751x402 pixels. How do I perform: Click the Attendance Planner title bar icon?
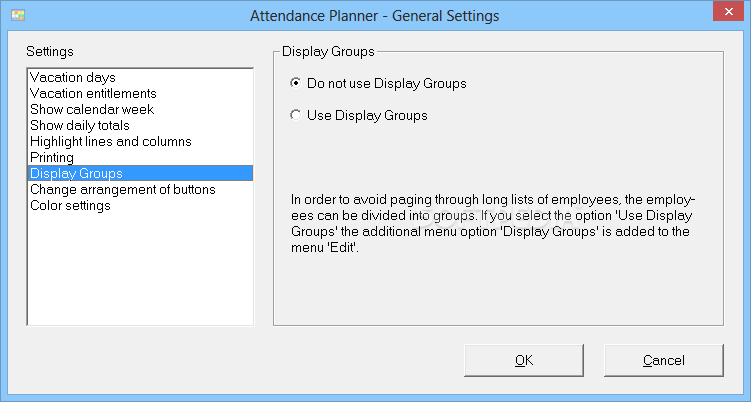[x=18, y=15]
